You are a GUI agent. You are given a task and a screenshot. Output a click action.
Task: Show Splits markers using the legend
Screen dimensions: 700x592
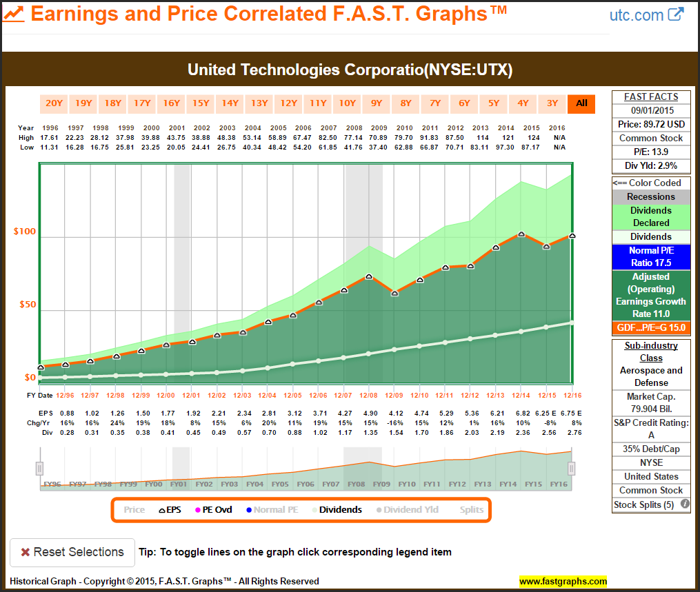click(472, 510)
